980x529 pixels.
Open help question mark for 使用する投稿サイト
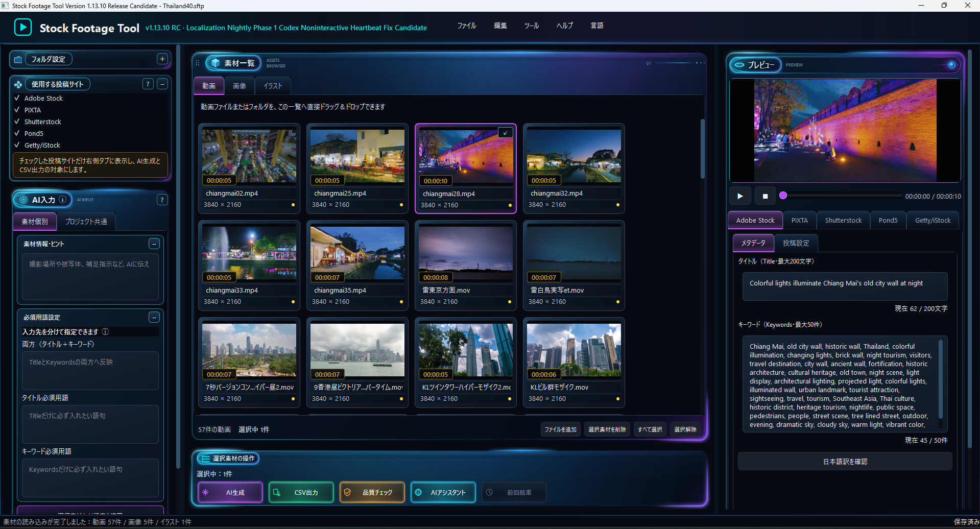(x=148, y=84)
